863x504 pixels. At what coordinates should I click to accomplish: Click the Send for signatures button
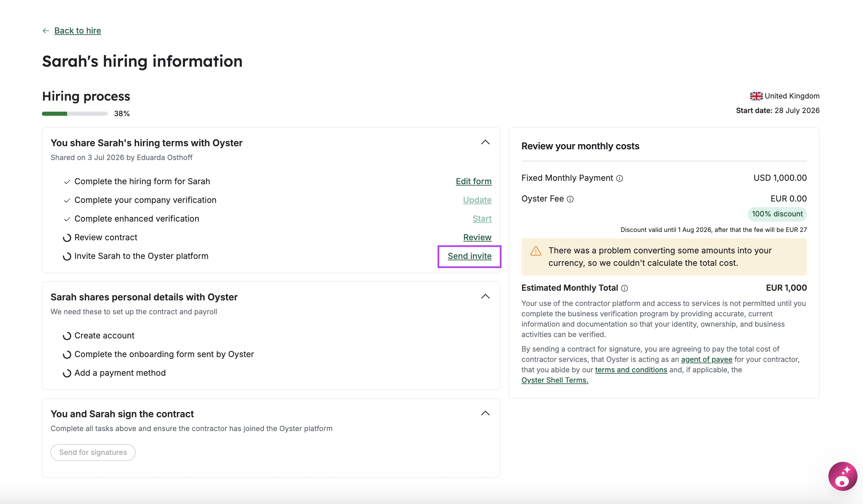click(93, 452)
